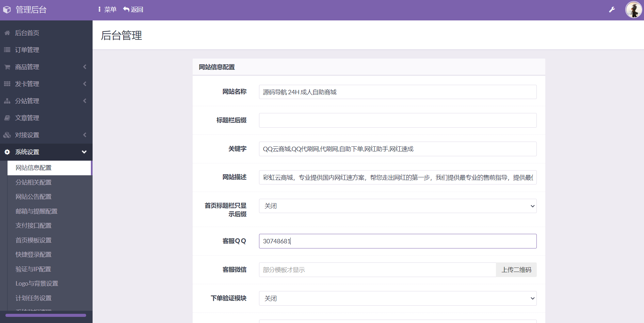Click the cube logo beside 管理后台
644x323 pixels.
(x=7, y=10)
